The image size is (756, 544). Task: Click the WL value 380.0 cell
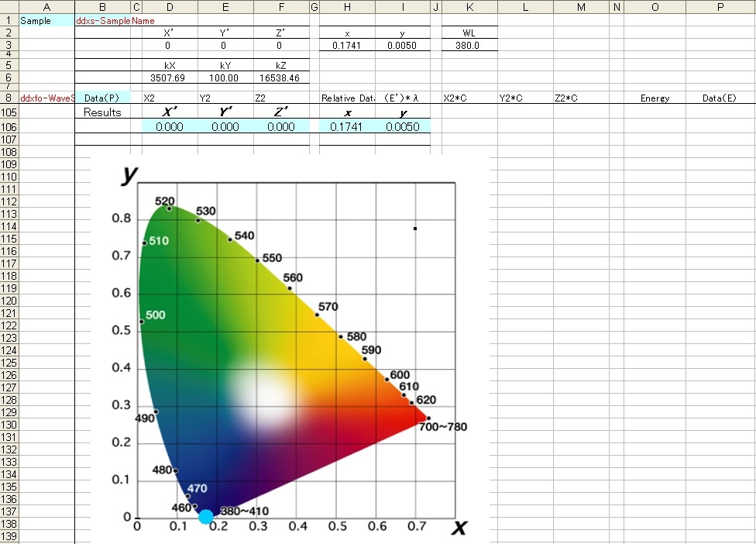coord(469,46)
